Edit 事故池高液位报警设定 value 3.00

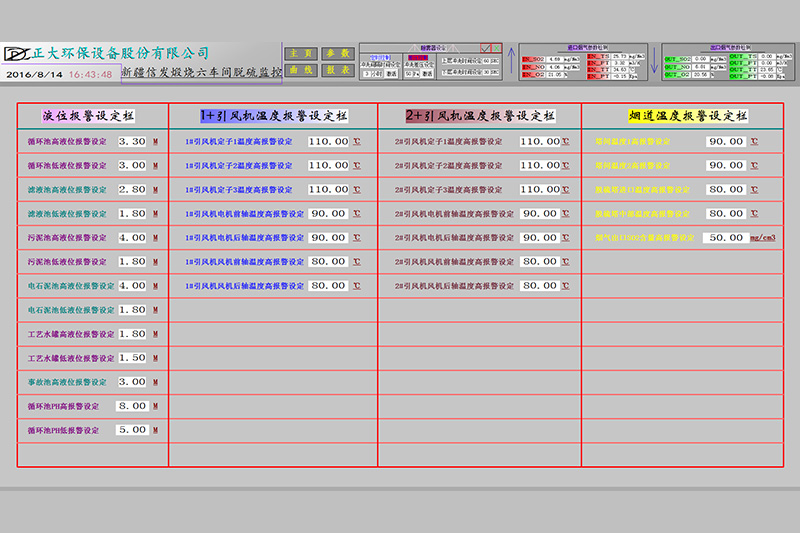point(132,382)
